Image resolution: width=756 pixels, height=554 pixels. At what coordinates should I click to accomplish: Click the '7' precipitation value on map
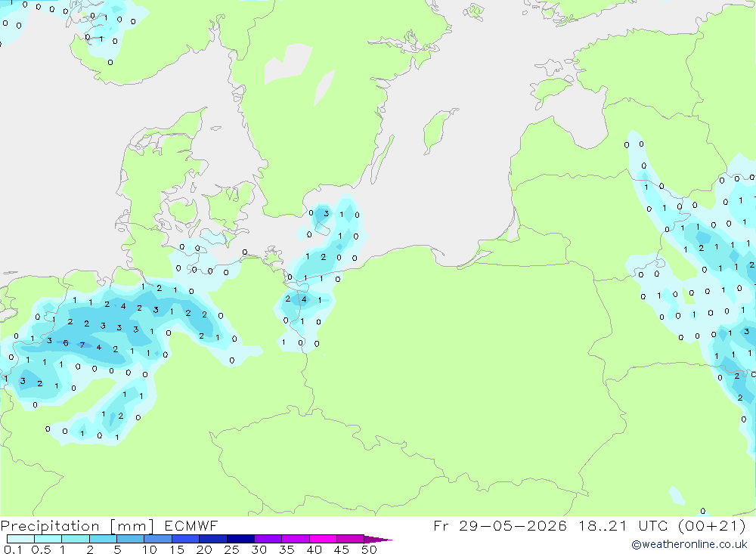(82, 345)
